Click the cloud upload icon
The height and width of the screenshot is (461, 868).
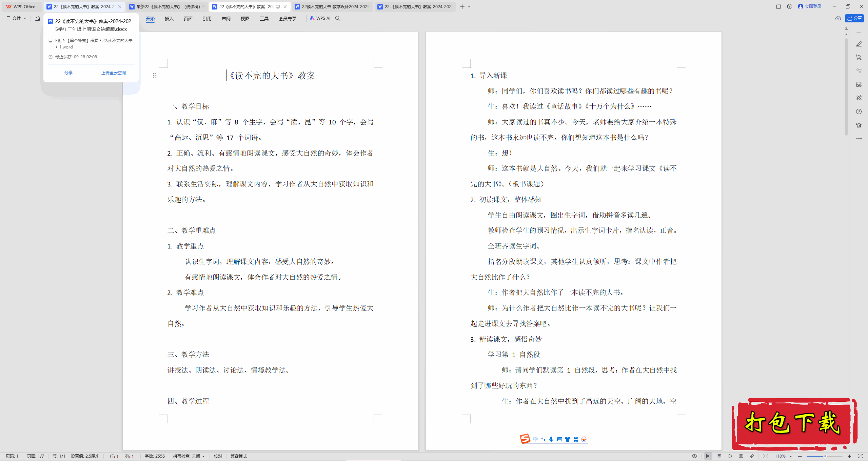coord(838,18)
